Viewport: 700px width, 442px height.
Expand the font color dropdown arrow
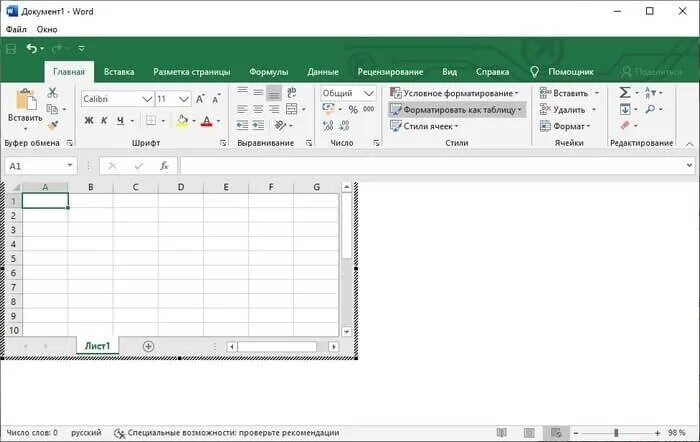(x=219, y=121)
